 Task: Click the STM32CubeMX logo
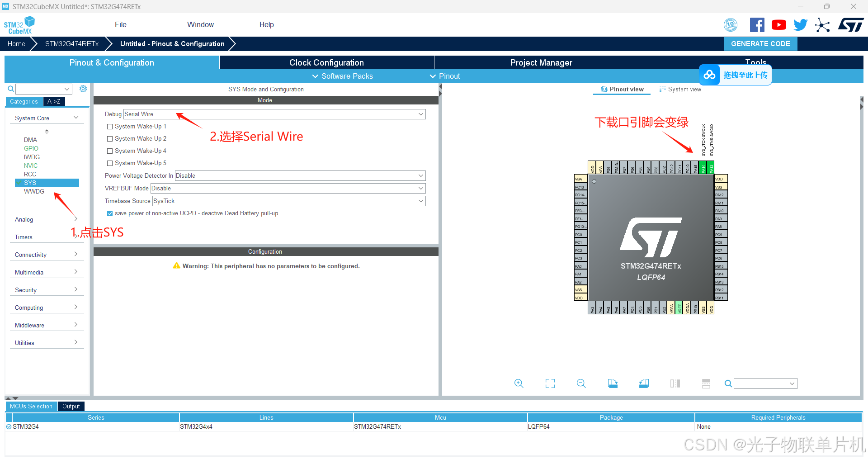(19, 25)
